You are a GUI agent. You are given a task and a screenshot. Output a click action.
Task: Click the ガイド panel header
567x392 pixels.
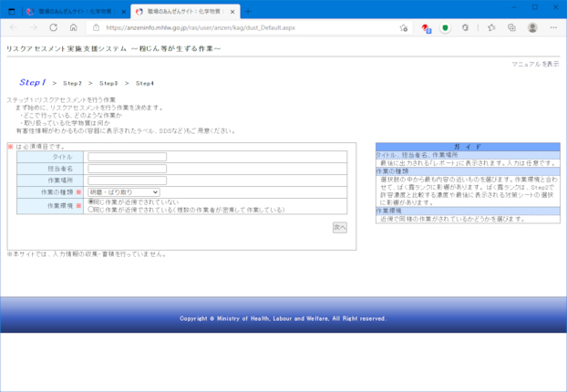pyautogui.click(x=468, y=147)
